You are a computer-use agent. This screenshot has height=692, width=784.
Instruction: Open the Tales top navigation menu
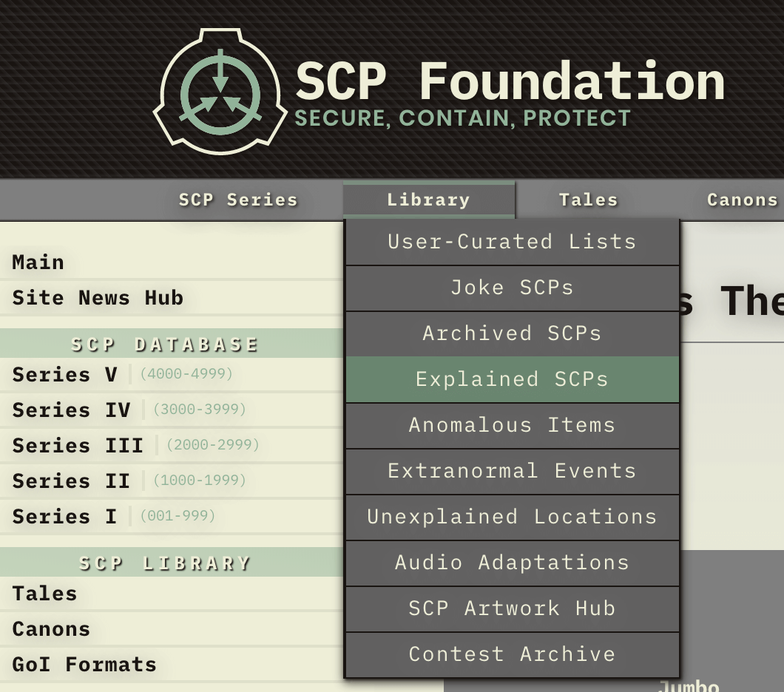coord(588,200)
